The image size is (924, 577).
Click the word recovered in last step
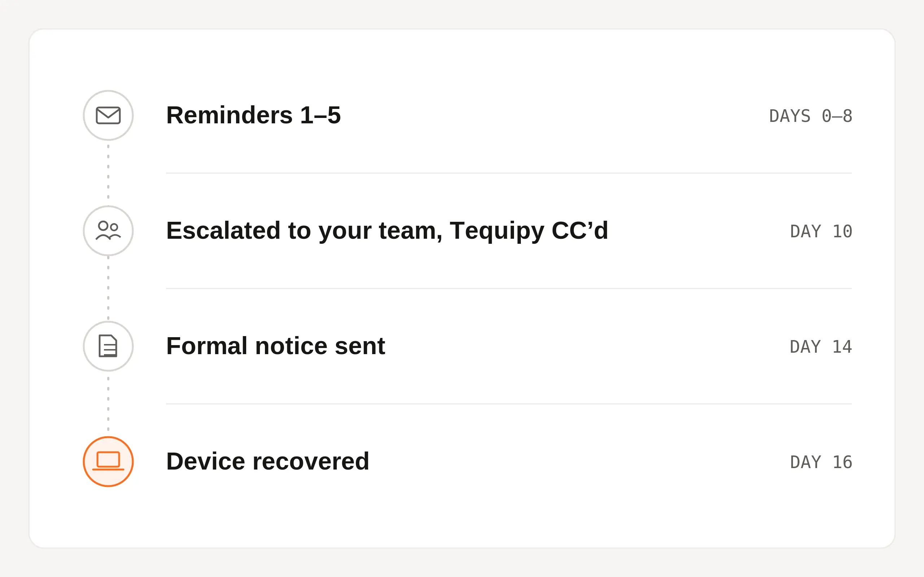pyautogui.click(x=311, y=461)
